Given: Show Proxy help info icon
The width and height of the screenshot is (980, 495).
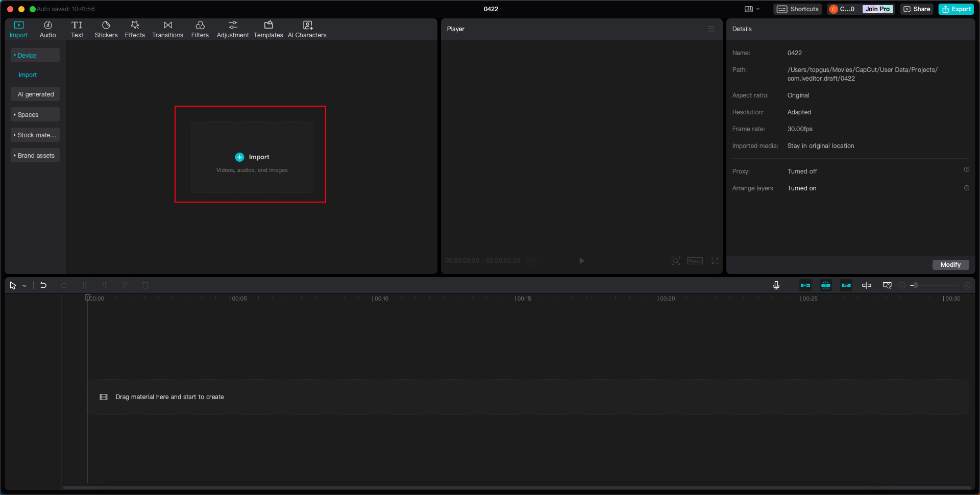Looking at the screenshot, I should click(966, 169).
